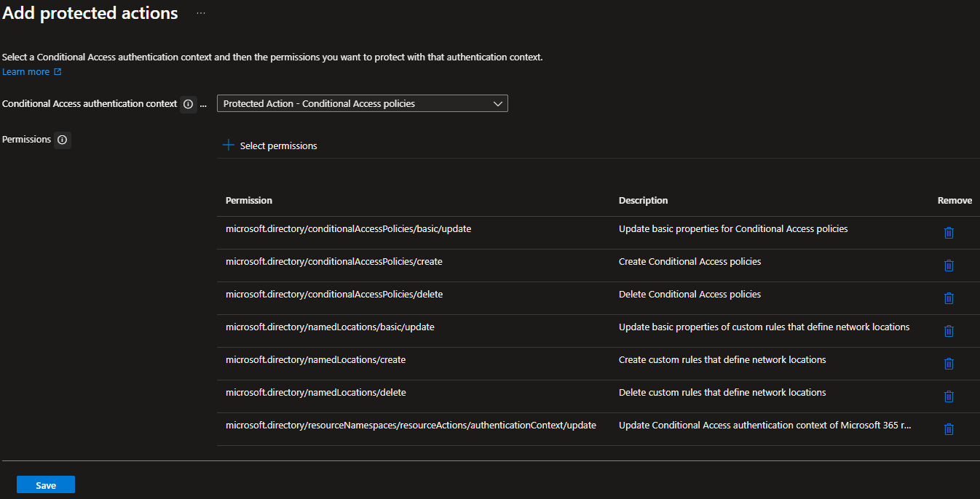Open the authentication context dropdown
Image resolution: width=980 pixels, height=499 pixels.
[363, 103]
